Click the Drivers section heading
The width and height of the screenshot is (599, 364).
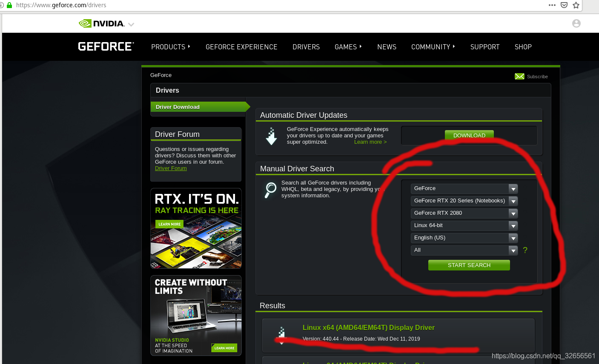pyautogui.click(x=167, y=90)
